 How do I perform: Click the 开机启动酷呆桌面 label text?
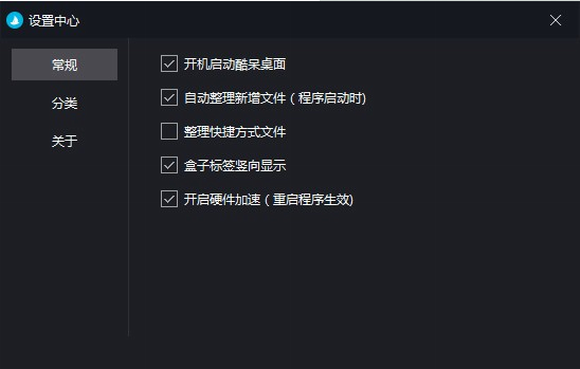235,64
